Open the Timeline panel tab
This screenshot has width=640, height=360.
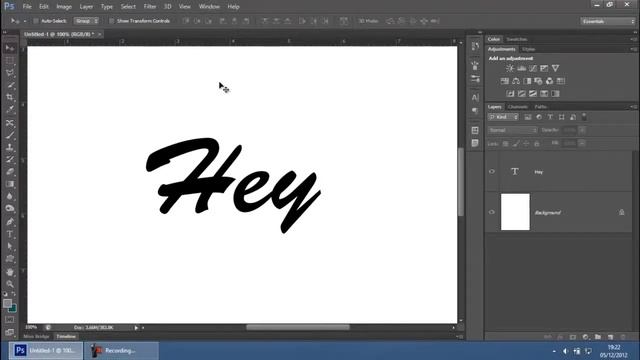pyautogui.click(x=66, y=337)
